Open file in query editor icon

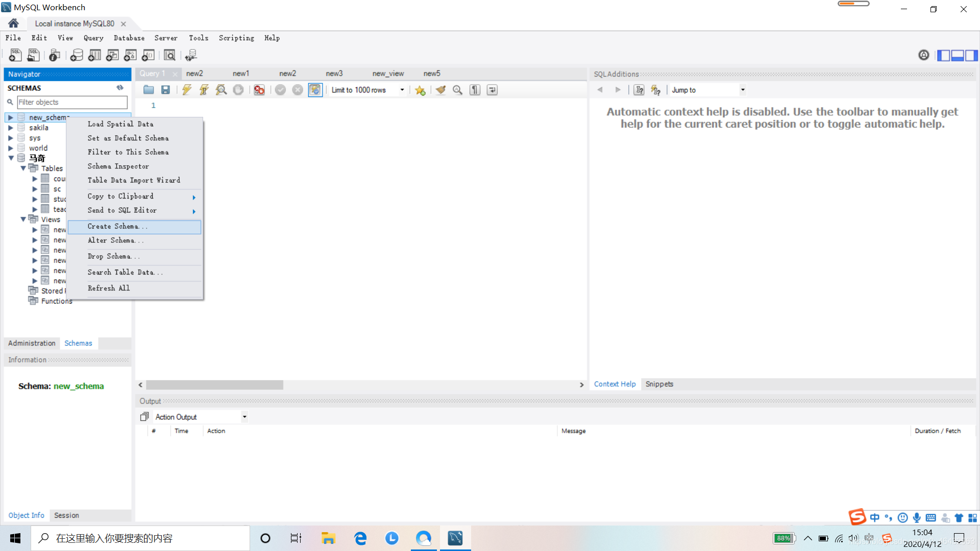click(x=149, y=90)
